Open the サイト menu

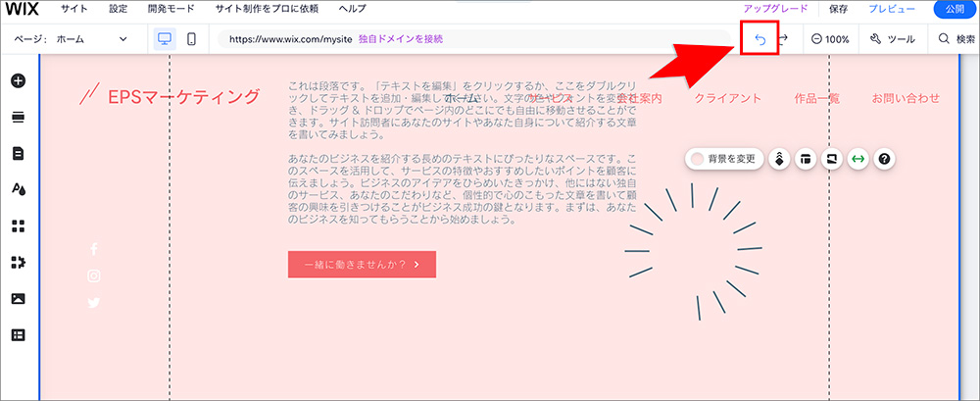coord(74,10)
